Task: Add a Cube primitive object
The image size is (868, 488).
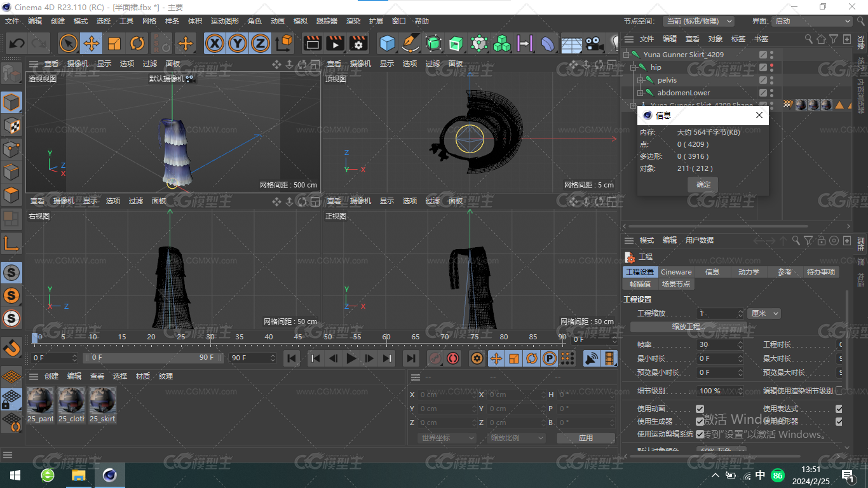Action: pyautogui.click(x=387, y=43)
